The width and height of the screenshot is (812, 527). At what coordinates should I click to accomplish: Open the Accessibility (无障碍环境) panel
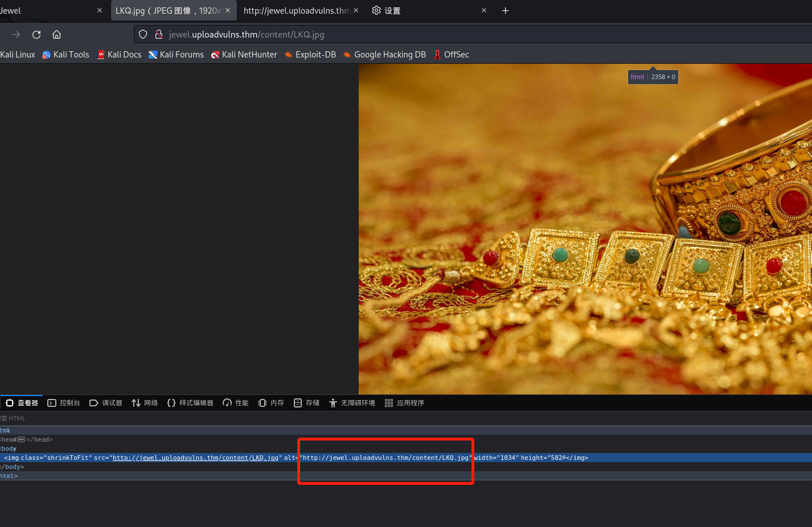pos(352,403)
